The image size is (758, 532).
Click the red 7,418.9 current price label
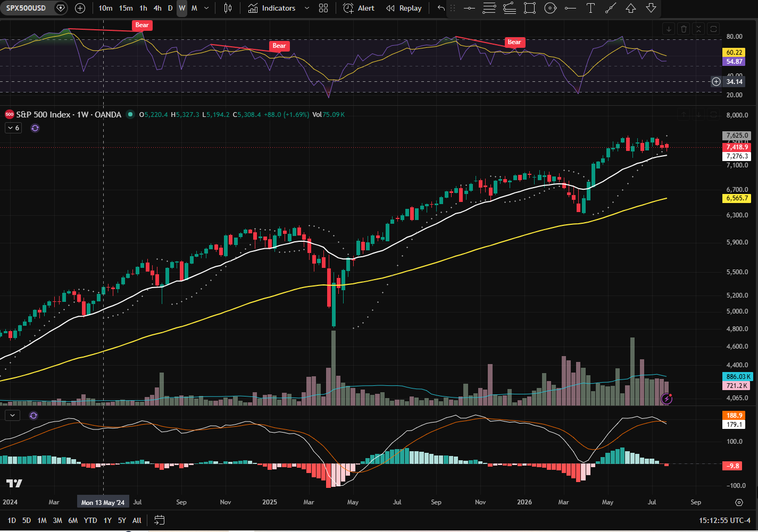coord(737,147)
